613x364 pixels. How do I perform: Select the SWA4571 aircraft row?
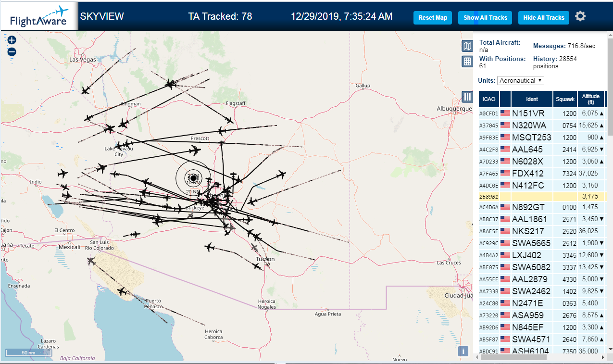click(542, 339)
